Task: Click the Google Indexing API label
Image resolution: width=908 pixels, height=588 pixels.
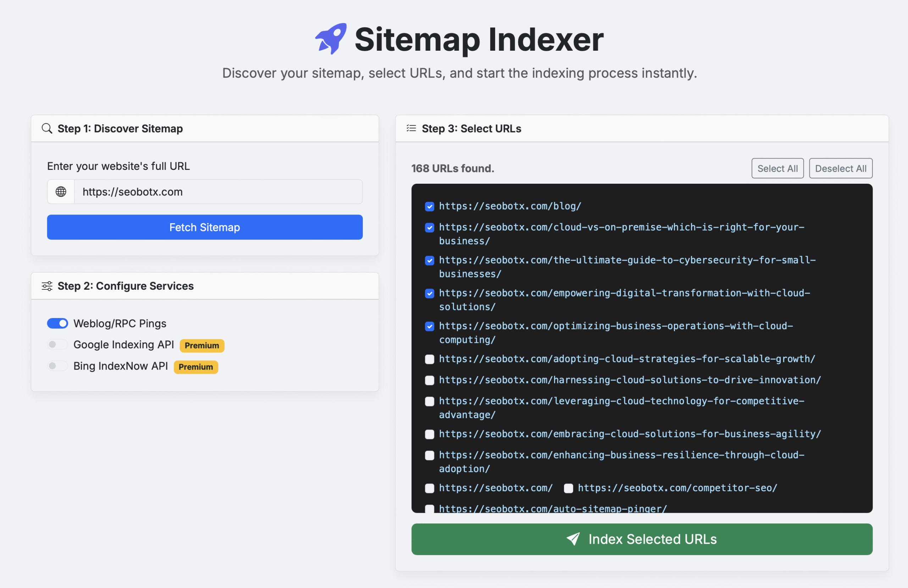Action: pos(124,345)
